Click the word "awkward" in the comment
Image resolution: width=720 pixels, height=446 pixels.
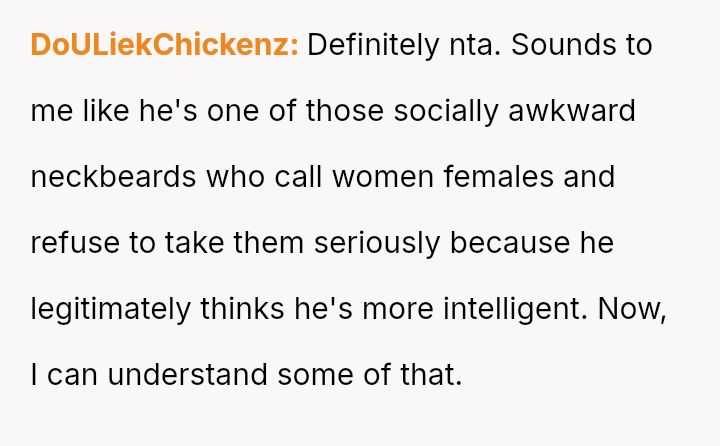(x=572, y=111)
